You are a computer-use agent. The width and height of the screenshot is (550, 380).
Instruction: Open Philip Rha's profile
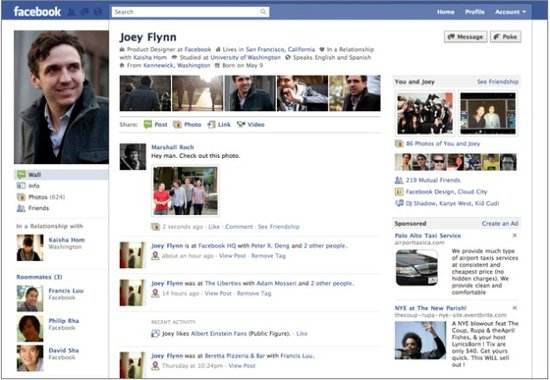(64, 321)
